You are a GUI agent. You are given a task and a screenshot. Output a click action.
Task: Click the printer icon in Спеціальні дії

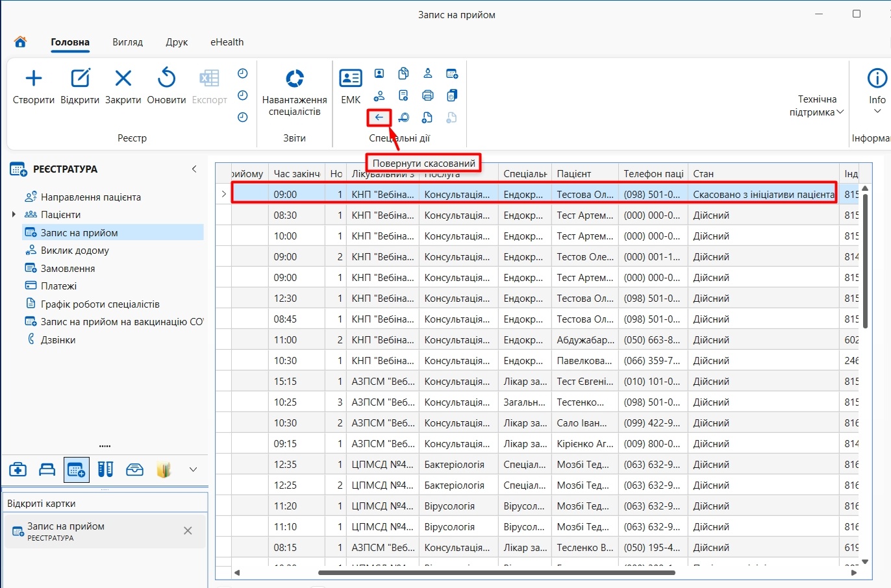point(428,95)
